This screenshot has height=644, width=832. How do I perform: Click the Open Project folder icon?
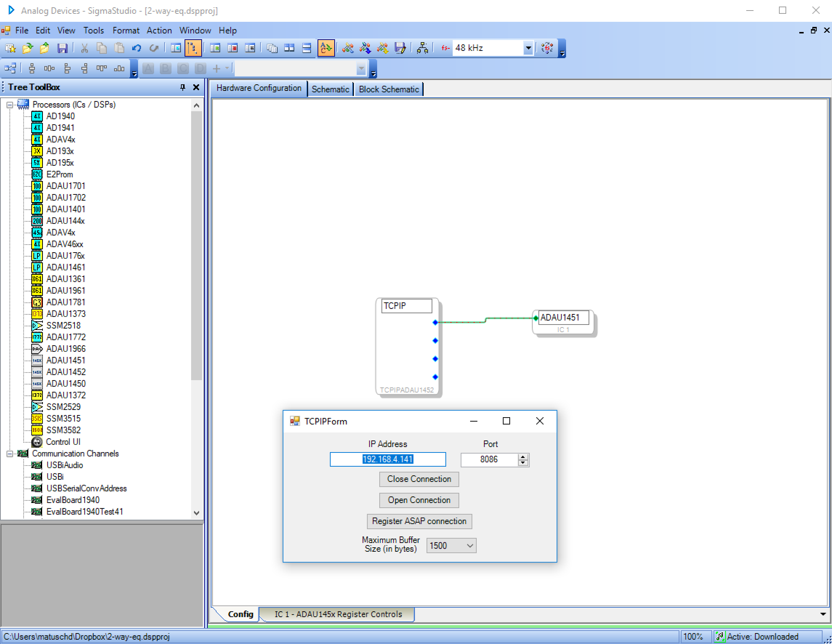27,48
